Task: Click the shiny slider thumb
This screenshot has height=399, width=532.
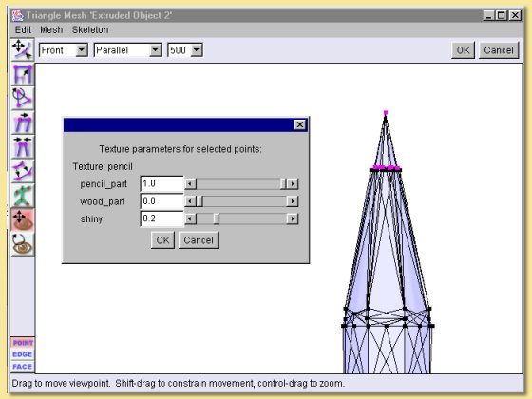Action: click(217, 218)
